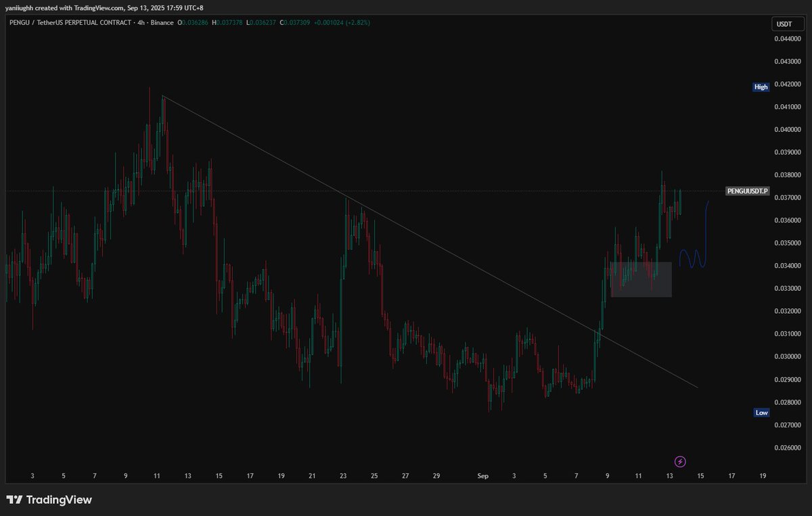The image size is (812, 516).
Task: Click the 23 date label on the time axis
Action: tap(343, 476)
